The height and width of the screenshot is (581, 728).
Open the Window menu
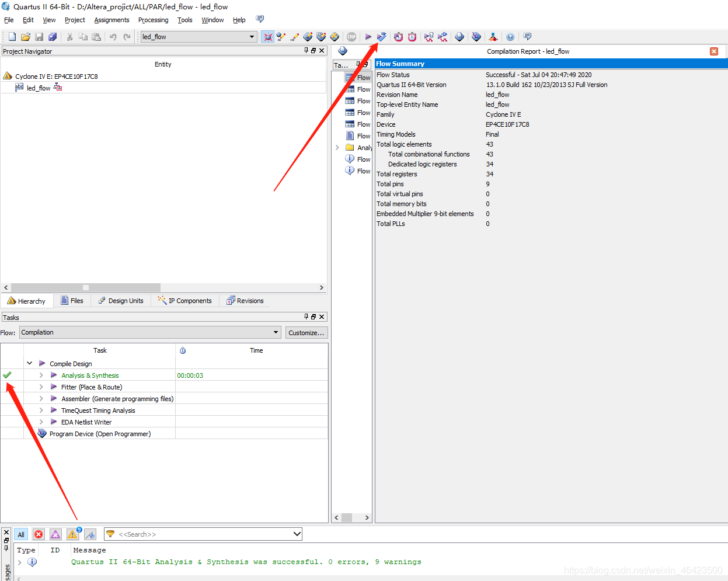(213, 20)
